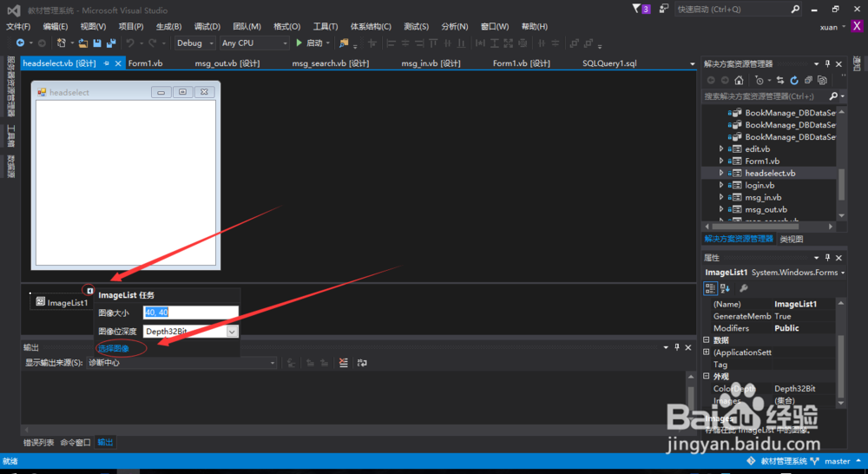Click the image size input field
The width and height of the screenshot is (868, 474).
pyautogui.click(x=190, y=313)
